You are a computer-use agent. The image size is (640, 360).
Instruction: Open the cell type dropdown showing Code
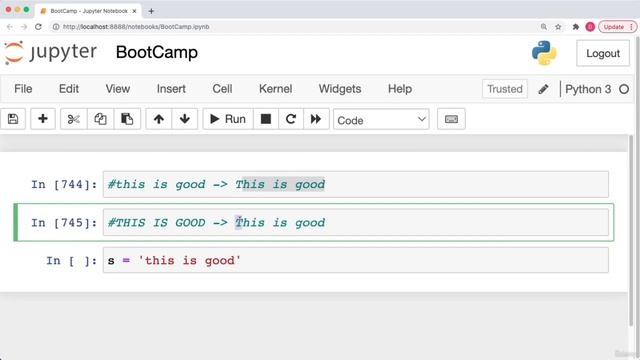(x=381, y=120)
